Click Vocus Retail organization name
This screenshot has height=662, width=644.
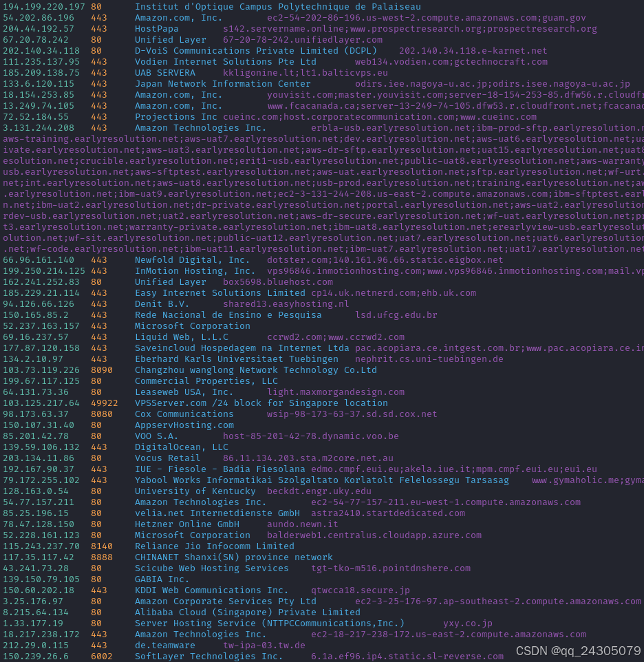pyautogui.click(x=168, y=457)
